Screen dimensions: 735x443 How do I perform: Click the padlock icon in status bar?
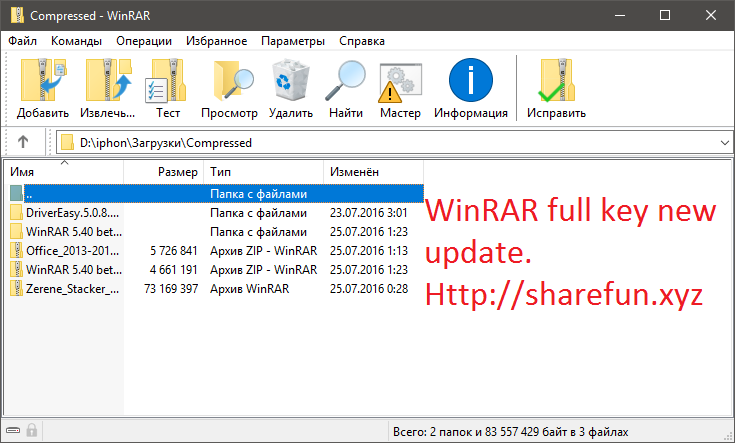click(32, 430)
